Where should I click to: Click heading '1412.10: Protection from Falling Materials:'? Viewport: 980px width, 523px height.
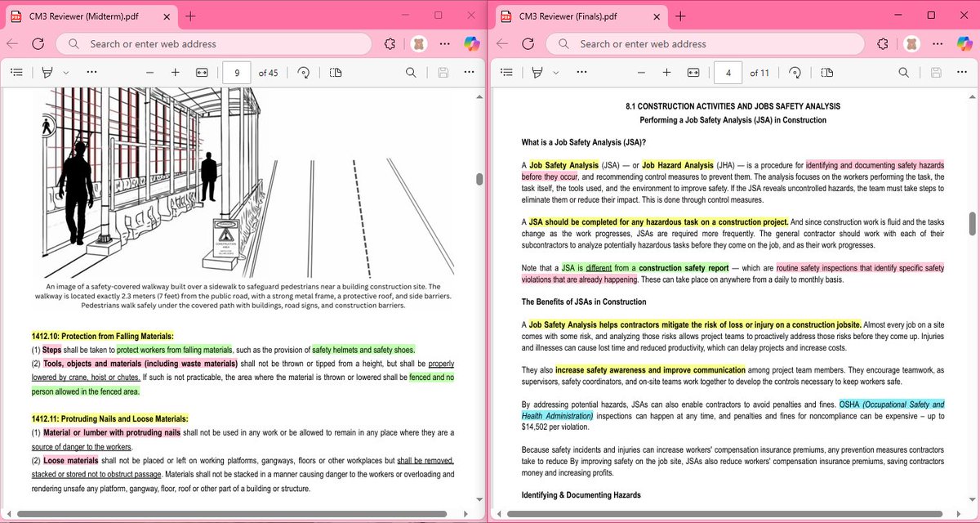click(x=102, y=336)
